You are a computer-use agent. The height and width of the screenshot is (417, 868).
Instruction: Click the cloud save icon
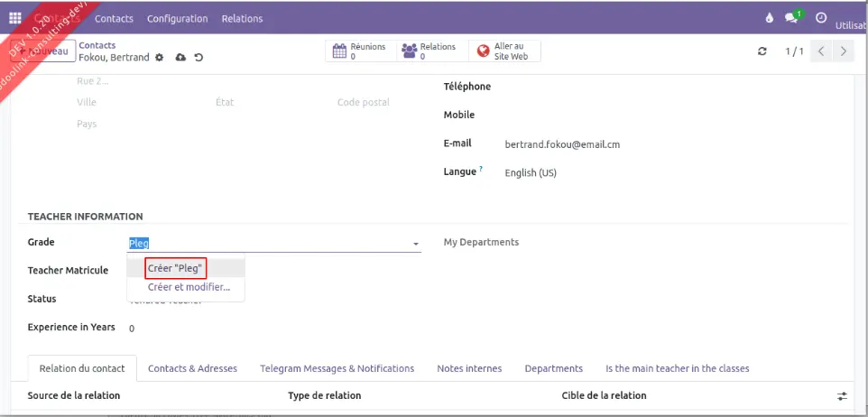pyautogui.click(x=180, y=58)
